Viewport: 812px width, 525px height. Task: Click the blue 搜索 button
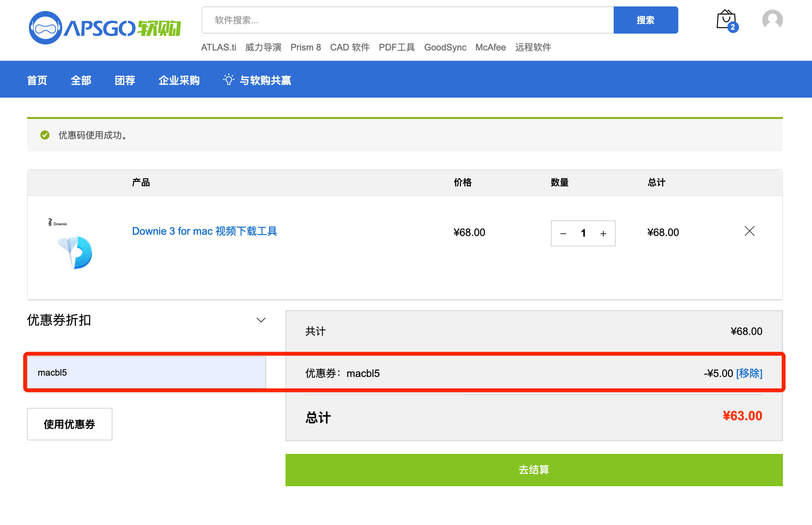tap(645, 20)
